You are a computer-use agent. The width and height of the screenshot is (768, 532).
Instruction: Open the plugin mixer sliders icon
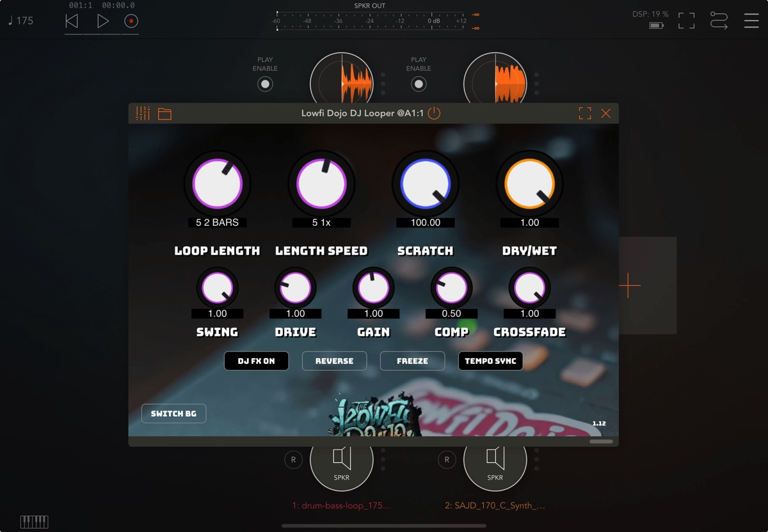click(143, 113)
